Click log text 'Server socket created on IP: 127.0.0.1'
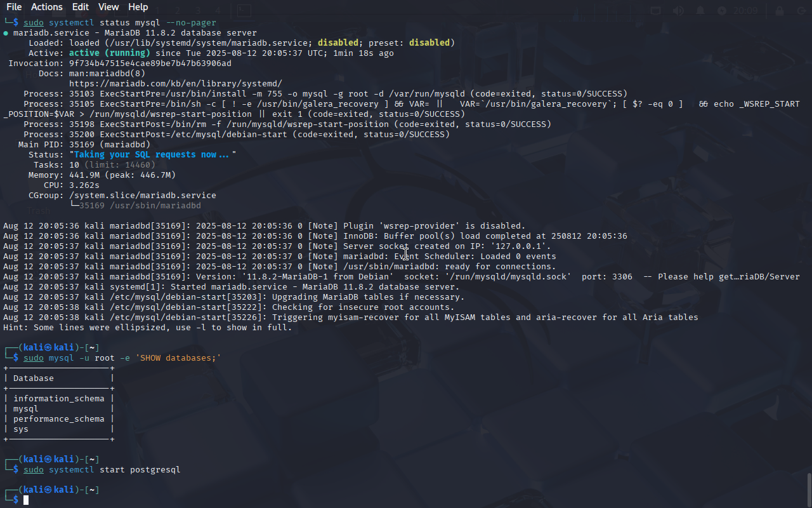812x508 pixels. point(447,246)
